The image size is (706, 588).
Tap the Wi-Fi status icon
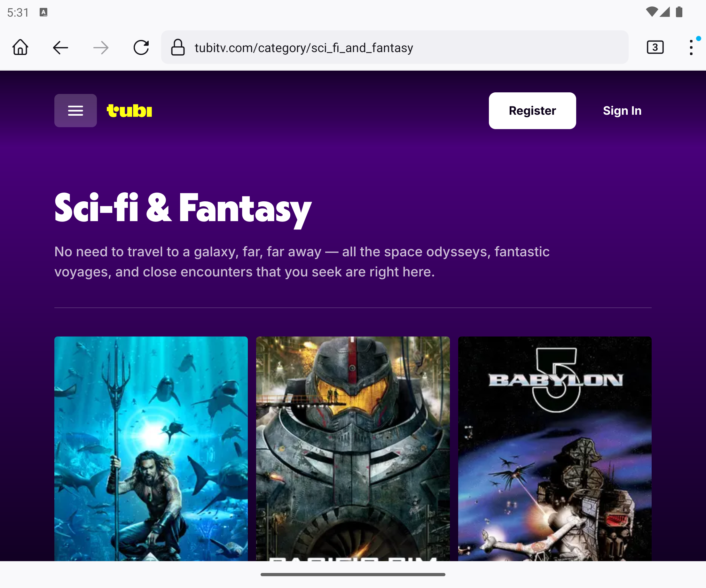652,12
